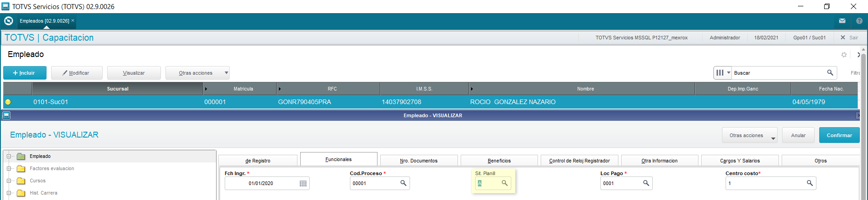868x200 pixels.
Task: Expand the Cursos tree node
Action: (9, 181)
